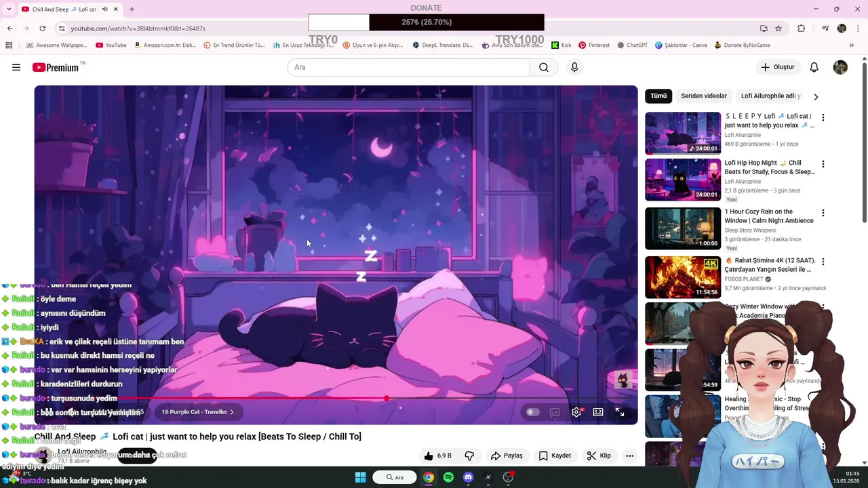The width and height of the screenshot is (868, 488).
Task: Like the video (6,9 B)
Action: tap(437, 455)
